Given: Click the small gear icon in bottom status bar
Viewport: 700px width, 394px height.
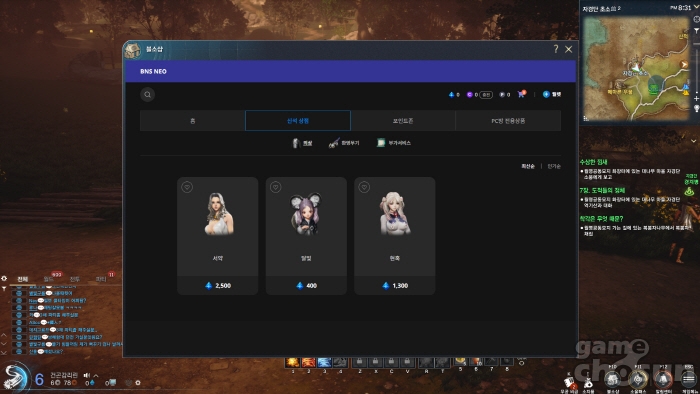Looking at the screenshot, I should 138,383.
